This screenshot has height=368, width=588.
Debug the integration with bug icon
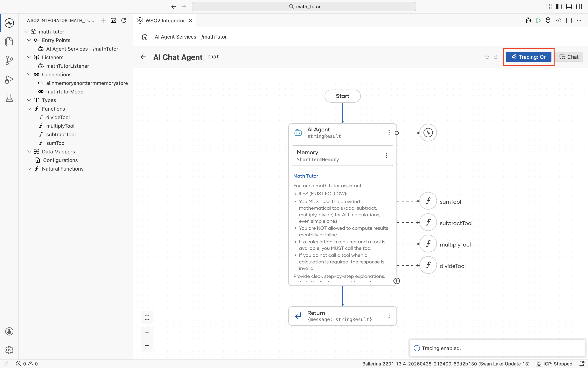(548, 20)
